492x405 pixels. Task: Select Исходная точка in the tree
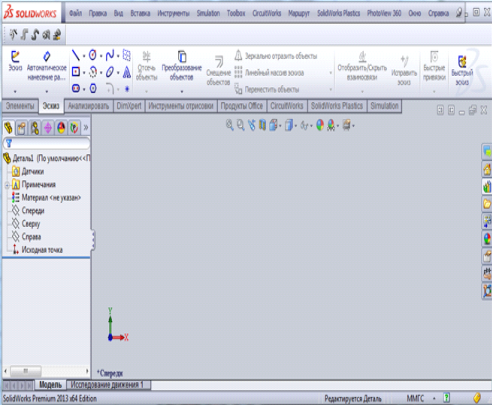(x=37, y=250)
